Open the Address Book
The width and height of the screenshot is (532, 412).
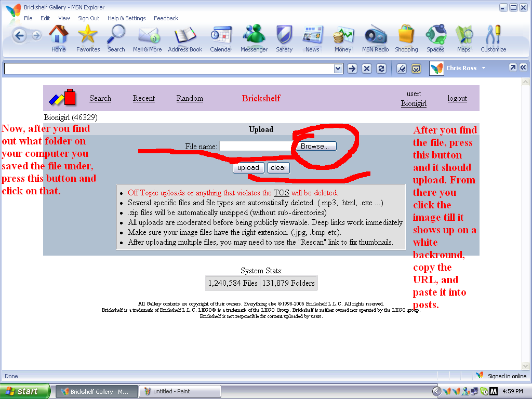tap(185, 39)
